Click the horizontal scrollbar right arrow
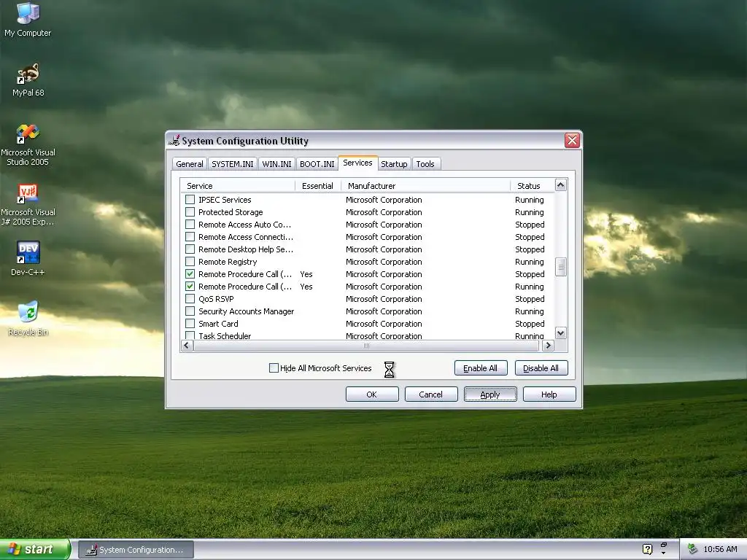Screen dimensions: 747x560 [x=549, y=346]
